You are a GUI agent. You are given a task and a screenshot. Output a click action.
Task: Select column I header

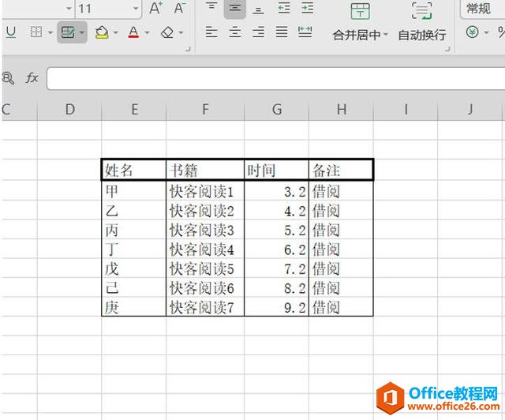(406, 110)
